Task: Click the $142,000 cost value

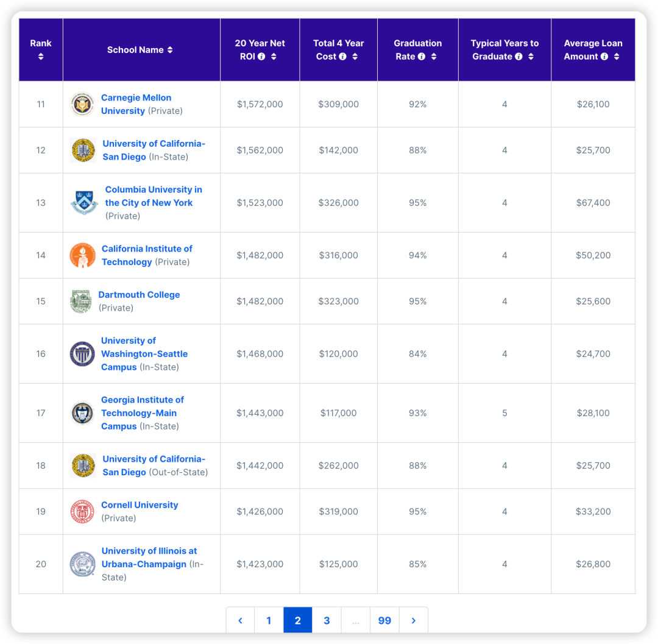Action: [339, 150]
